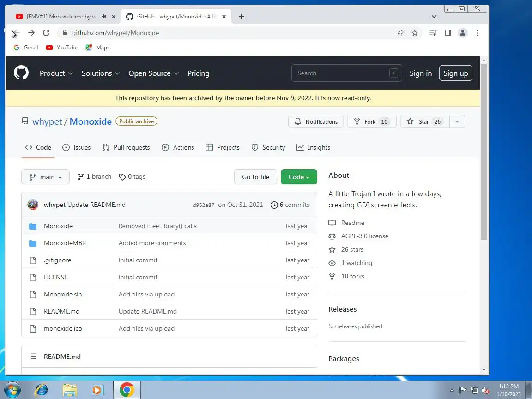Open the Insights tab
Viewport: 532px width, 399px height.
pyautogui.click(x=313, y=148)
